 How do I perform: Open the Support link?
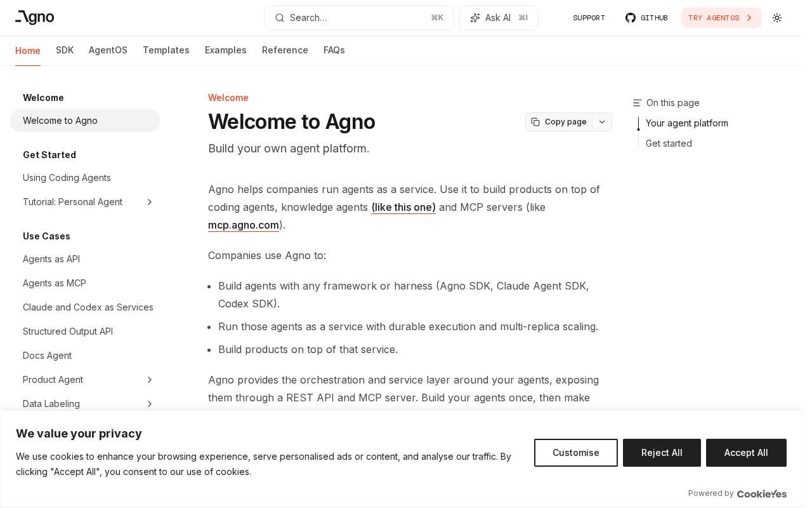click(589, 18)
